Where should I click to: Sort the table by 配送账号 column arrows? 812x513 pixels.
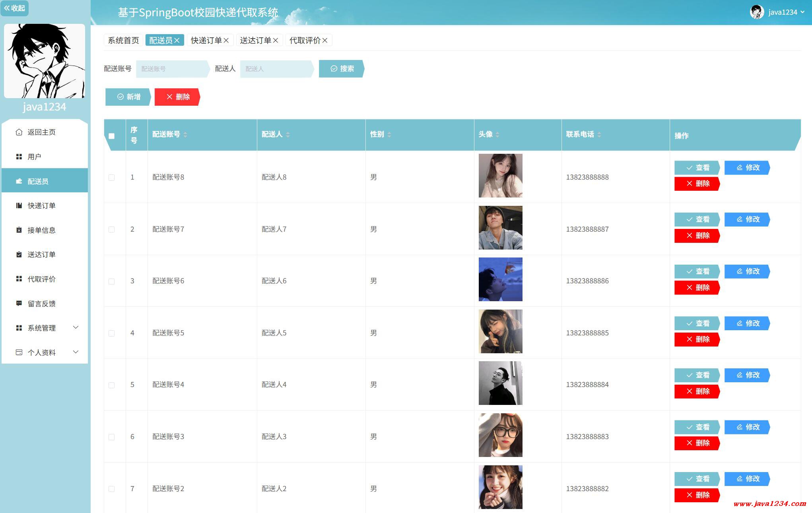pos(185,135)
